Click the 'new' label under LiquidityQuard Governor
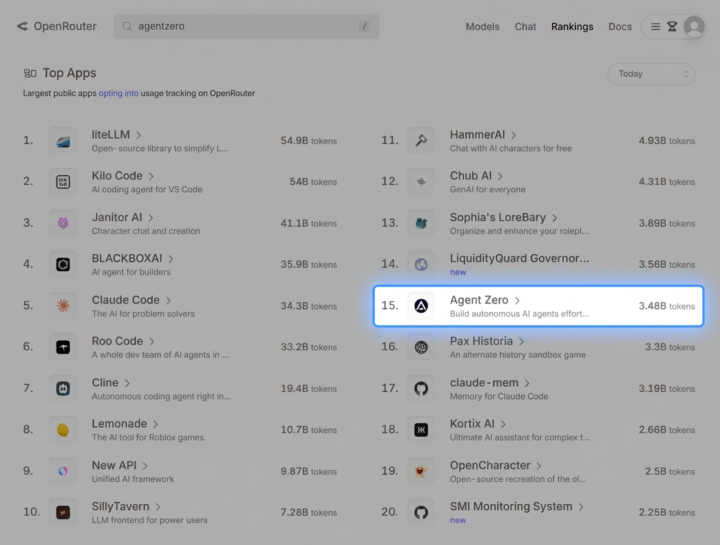Viewport: 720px width, 545px height. coord(458,272)
